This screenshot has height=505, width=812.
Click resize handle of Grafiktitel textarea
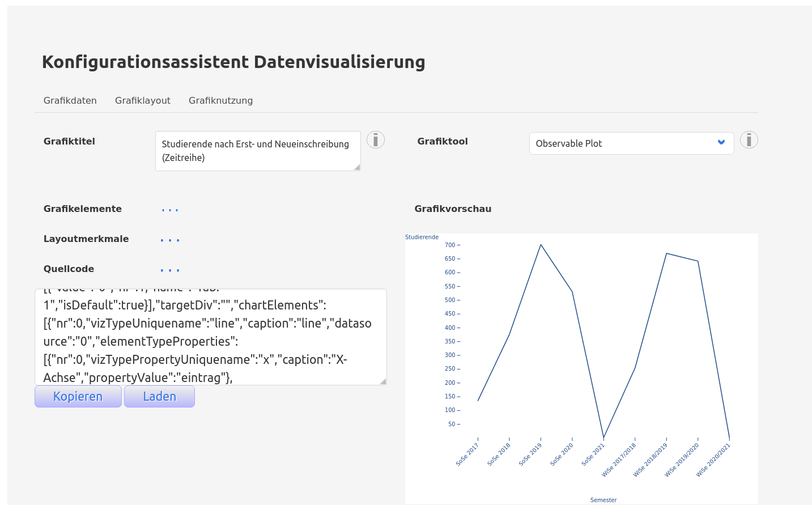point(357,167)
